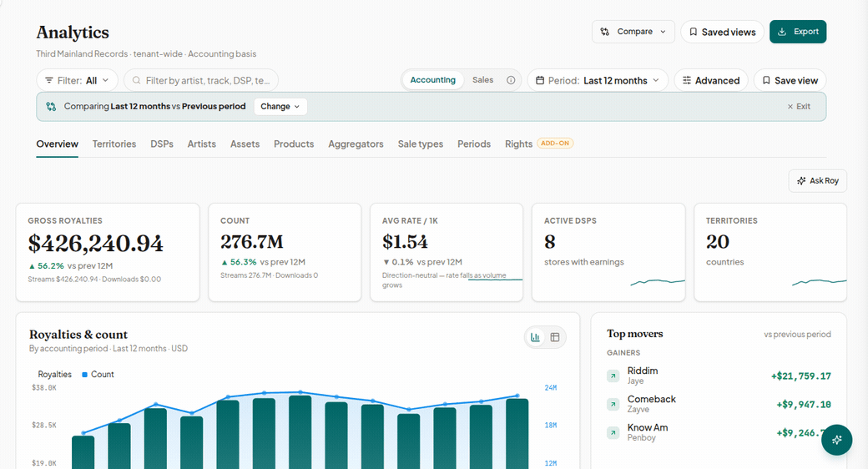Image resolution: width=868 pixels, height=469 pixels.
Task: Switch to the Territories tab
Action: coord(114,144)
